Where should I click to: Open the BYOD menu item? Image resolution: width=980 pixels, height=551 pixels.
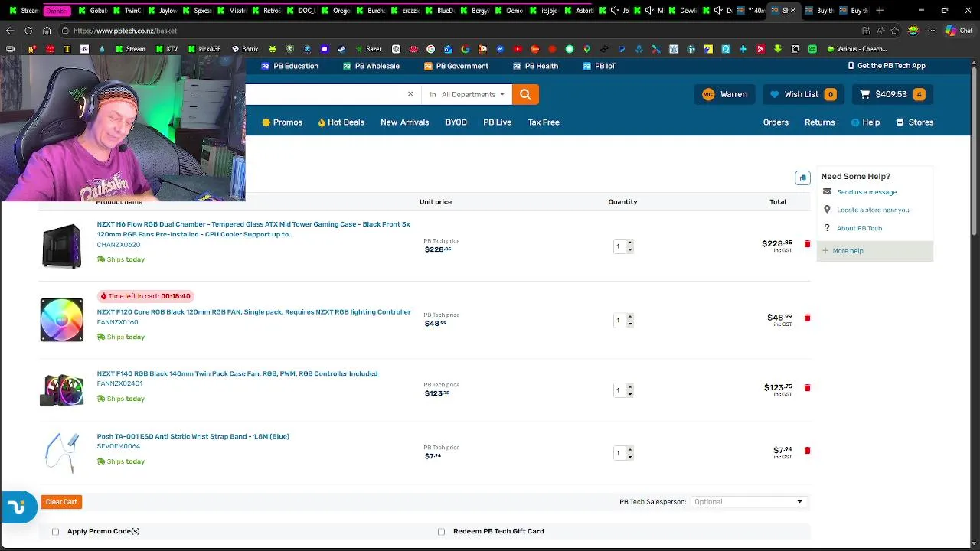[456, 122]
